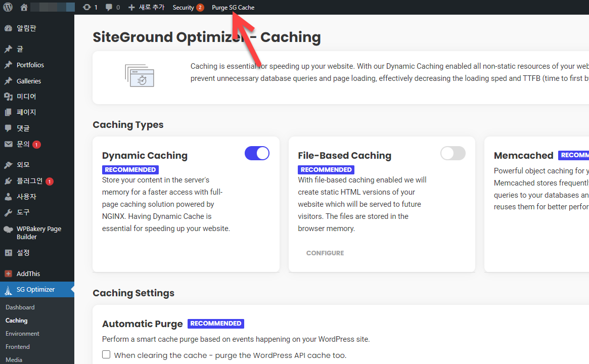Click the plus icon for 새로 추가
Screen dimensions: 589x364
point(131,8)
